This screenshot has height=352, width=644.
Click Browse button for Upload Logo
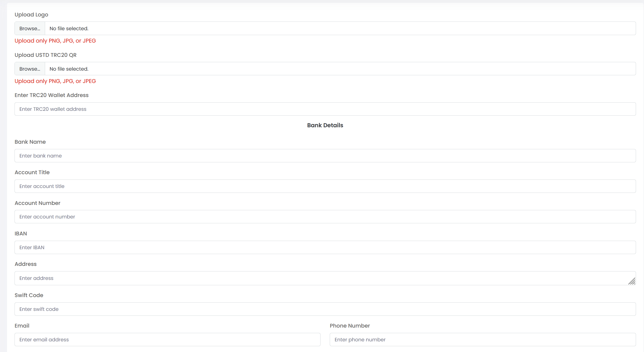click(30, 29)
